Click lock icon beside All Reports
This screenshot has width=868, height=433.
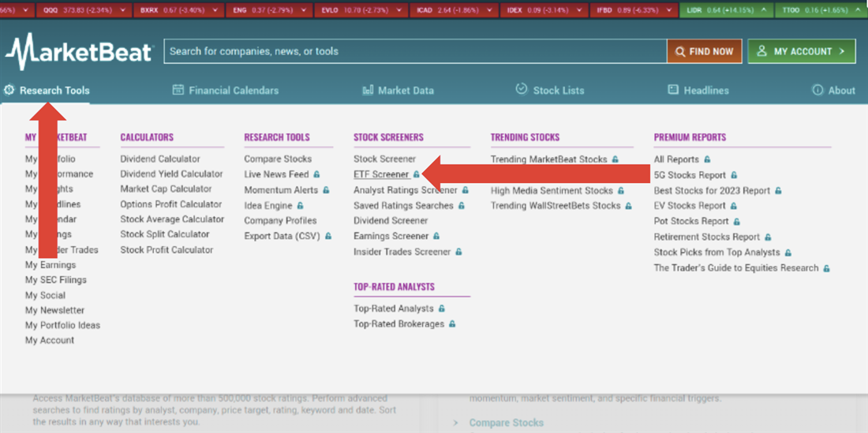(707, 159)
